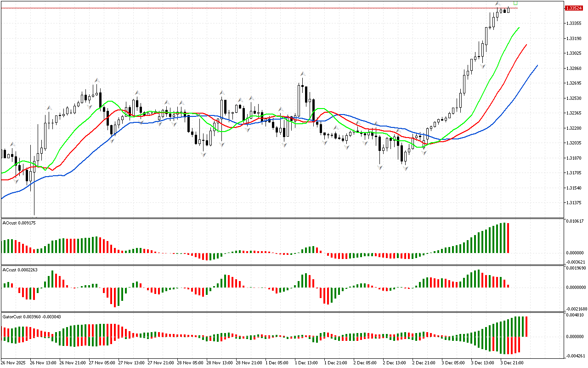
Task: Click the 3 Dec 21:00 label on the time axis
Action: pyautogui.click(x=511, y=362)
